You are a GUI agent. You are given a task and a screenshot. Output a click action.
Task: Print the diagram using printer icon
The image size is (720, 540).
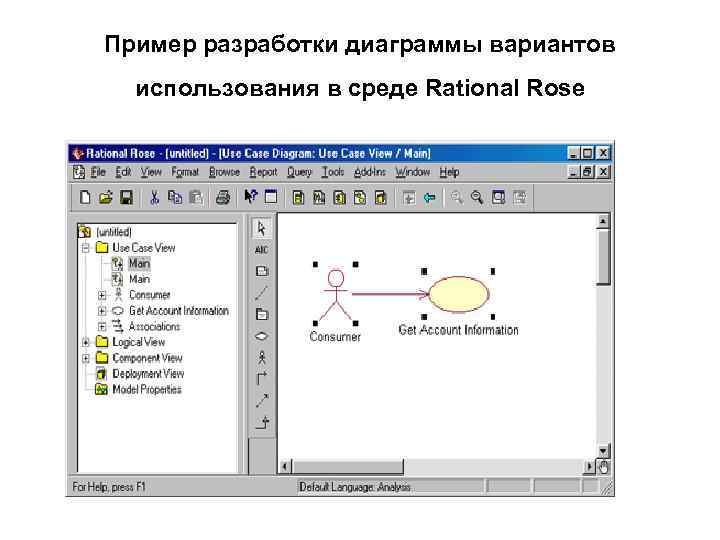pyautogui.click(x=223, y=197)
